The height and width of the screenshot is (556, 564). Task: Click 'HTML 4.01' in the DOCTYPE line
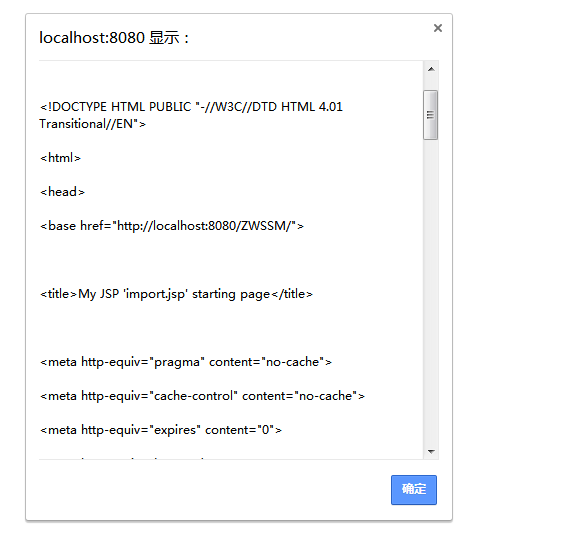click(x=312, y=107)
